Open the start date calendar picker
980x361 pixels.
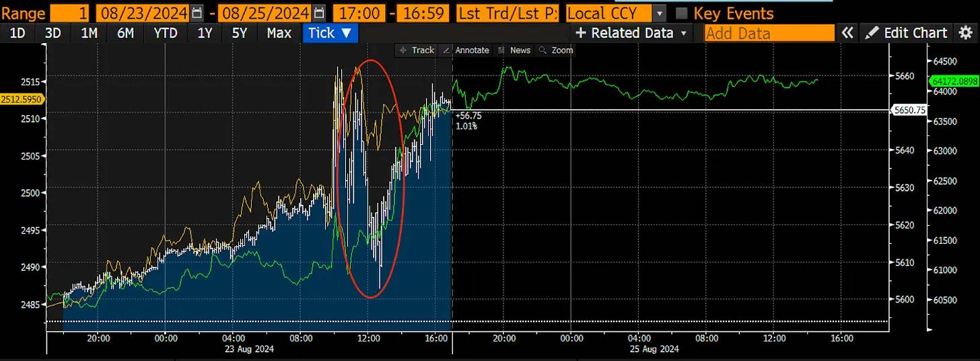197,13
